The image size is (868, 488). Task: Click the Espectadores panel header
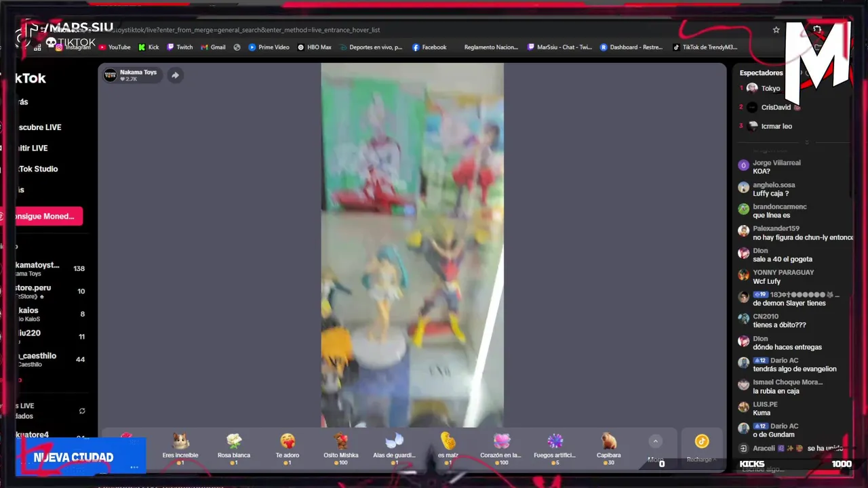(x=761, y=73)
